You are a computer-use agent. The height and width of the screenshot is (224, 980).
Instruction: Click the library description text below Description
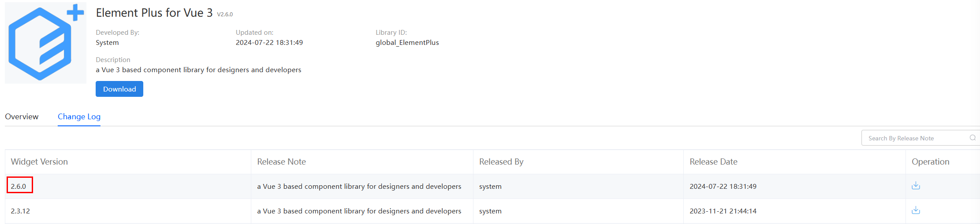pos(198,70)
